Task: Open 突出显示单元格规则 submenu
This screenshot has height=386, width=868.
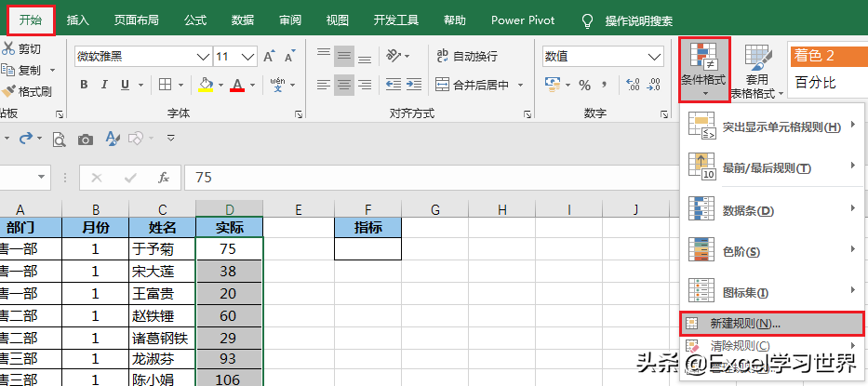Action: [x=771, y=126]
